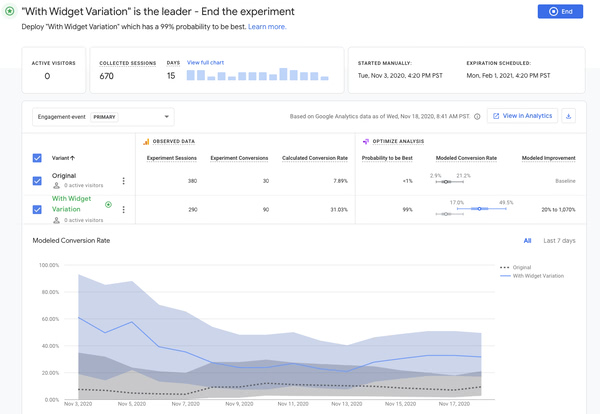The width and height of the screenshot is (600, 414).
Task: Open the Learn more link
Action: [267, 27]
